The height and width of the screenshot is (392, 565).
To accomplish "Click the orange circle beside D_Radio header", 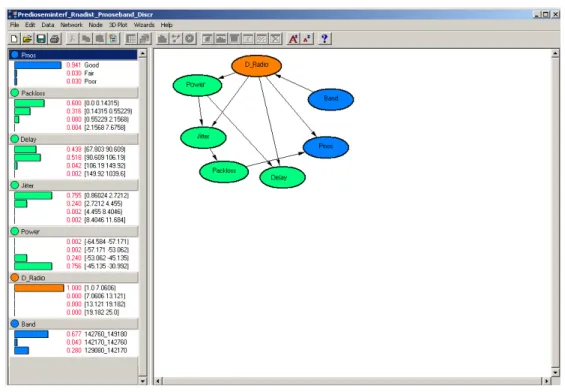I will click(x=15, y=277).
